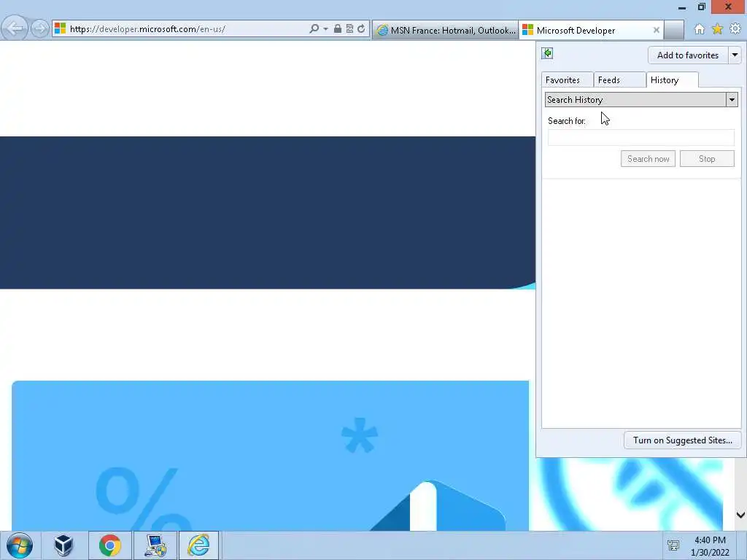This screenshot has width=747, height=560.
Task: Switch to the Feeds panel tab
Action: coord(619,80)
